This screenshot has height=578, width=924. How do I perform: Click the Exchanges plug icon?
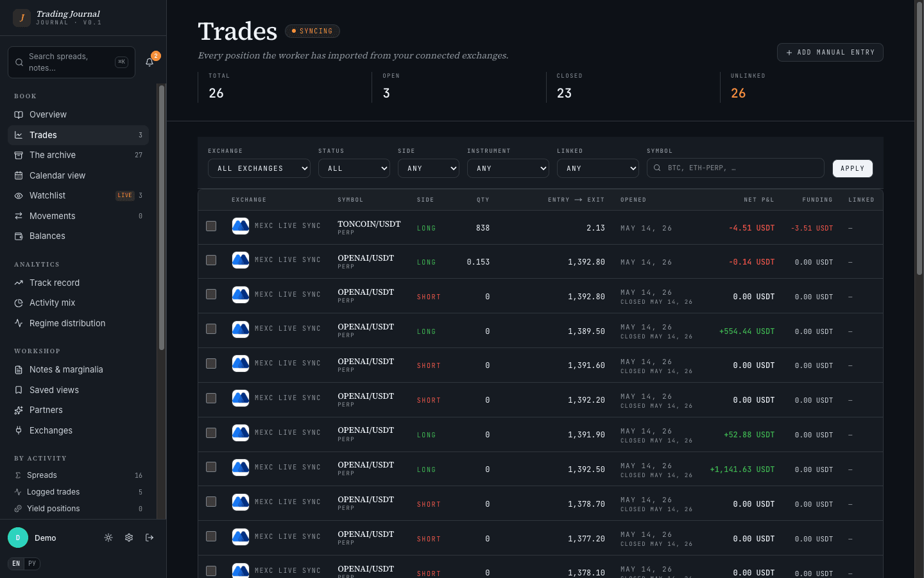pos(19,430)
